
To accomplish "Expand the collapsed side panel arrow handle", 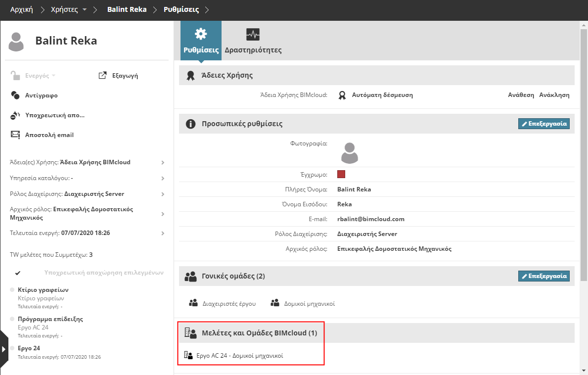I will 4,349.
